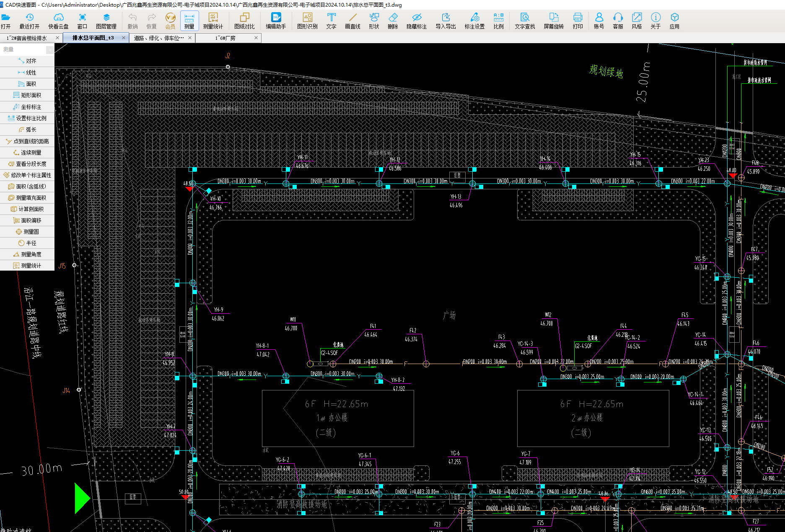Start 连续测量 continuous measurement
Viewport: 785px width, 532px height.
27,152
